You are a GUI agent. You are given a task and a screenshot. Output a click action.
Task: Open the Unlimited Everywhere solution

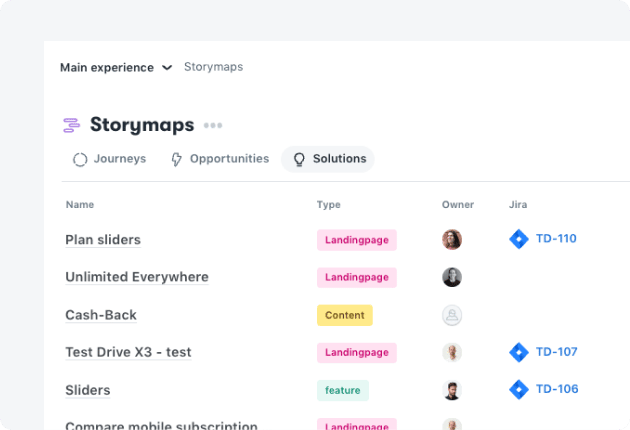tap(137, 277)
